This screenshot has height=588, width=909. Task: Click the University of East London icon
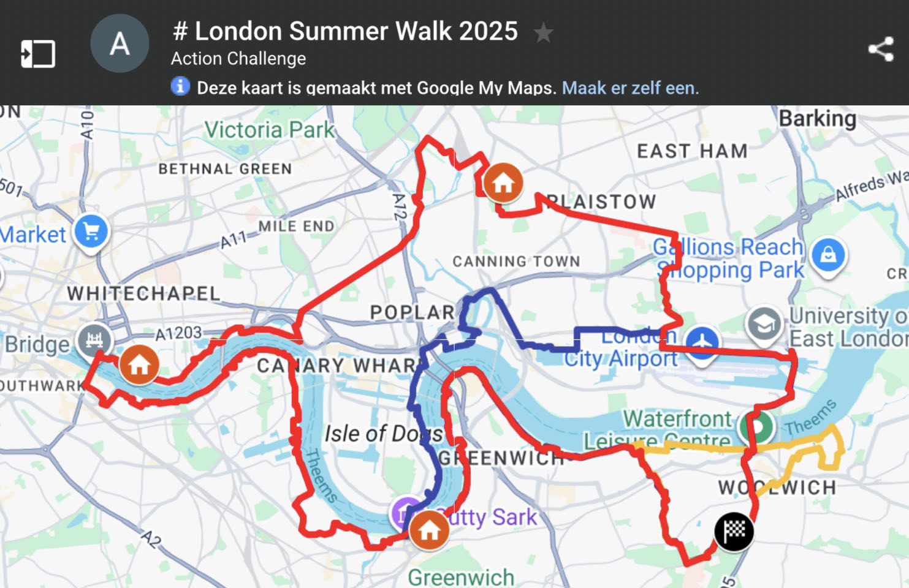point(764,325)
